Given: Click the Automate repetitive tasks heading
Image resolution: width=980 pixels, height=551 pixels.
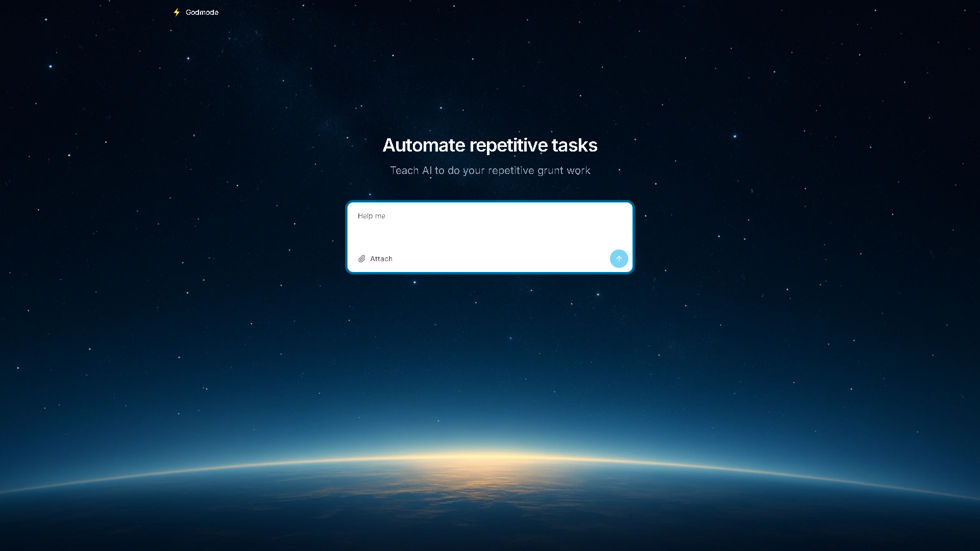Looking at the screenshot, I should coord(490,145).
